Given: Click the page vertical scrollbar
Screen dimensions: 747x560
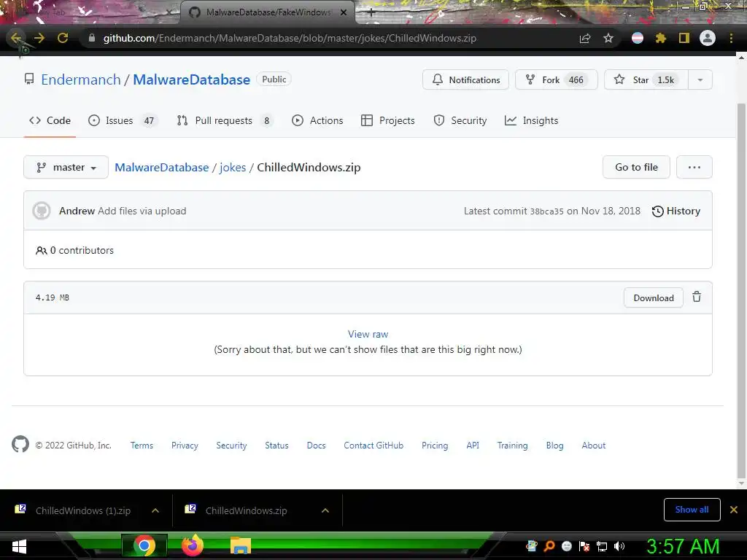Looking at the screenshot, I should (x=741, y=290).
